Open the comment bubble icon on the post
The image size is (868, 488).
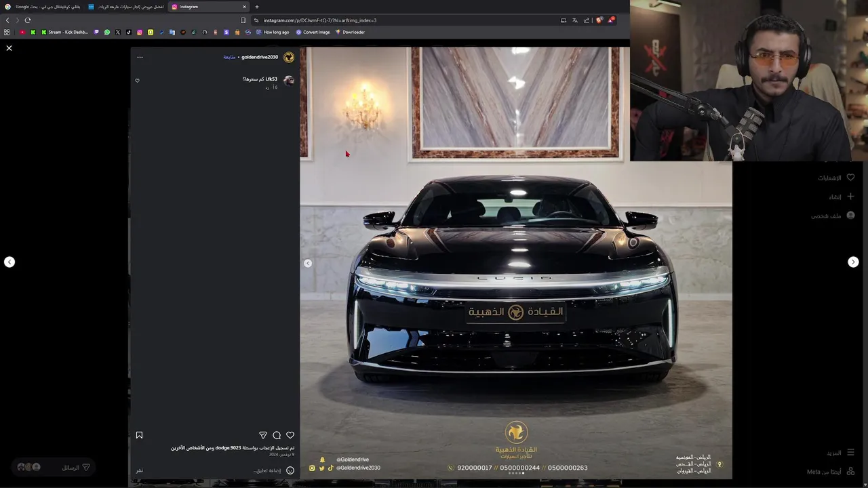pyautogui.click(x=277, y=435)
